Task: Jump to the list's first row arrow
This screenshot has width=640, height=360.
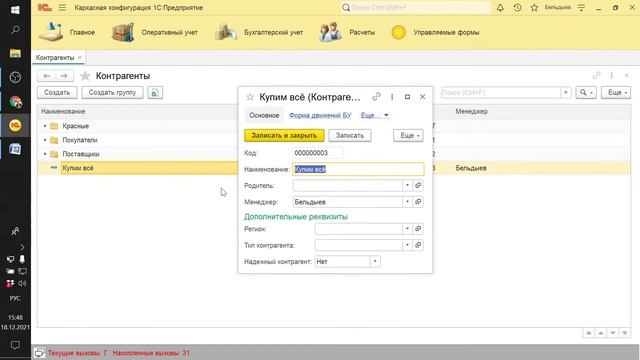Action: point(589,333)
